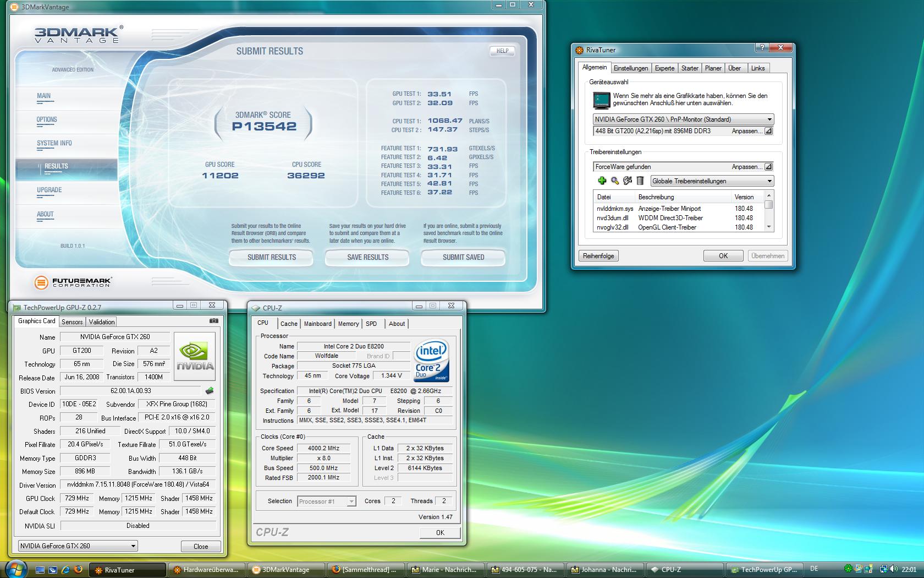This screenshot has width=924, height=578.
Task: Open the graphics card selection dropdown in RivaTuner
Action: click(x=684, y=119)
